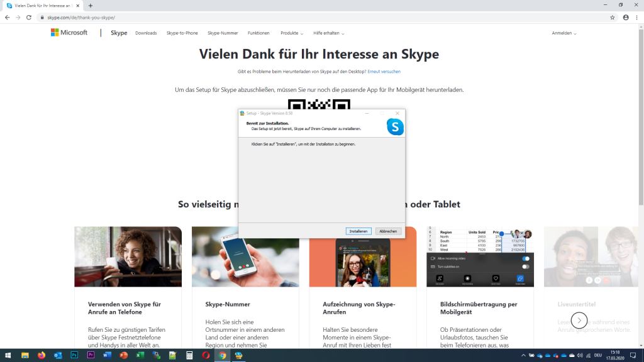Screen dimensions: 644x362
Task: Expand the Produkte dropdown menu
Action: [x=292, y=33]
